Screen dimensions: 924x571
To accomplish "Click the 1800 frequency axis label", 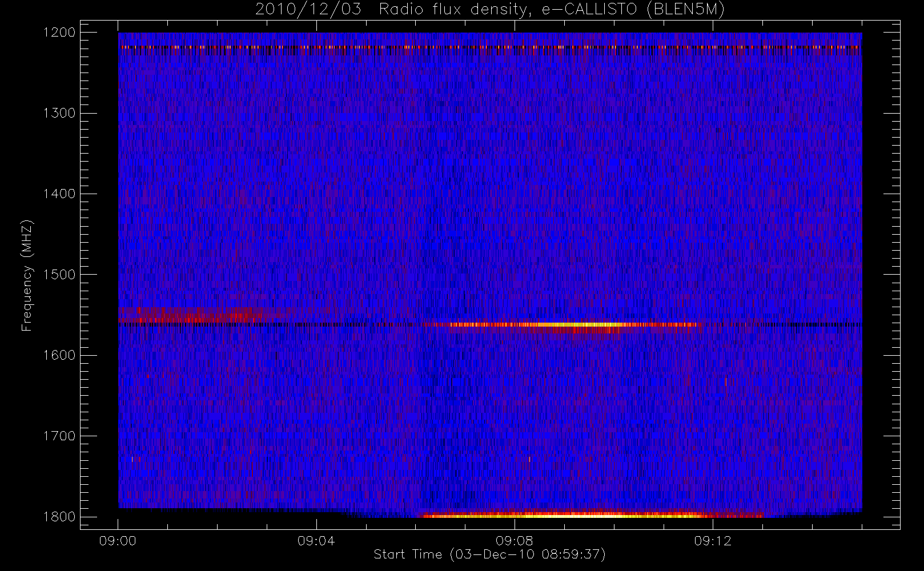I will point(59,517).
